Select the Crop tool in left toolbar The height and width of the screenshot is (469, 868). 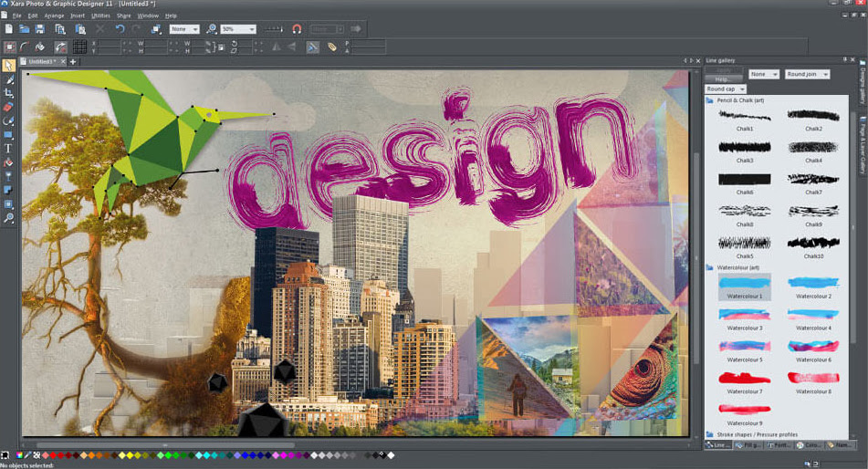(x=8, y=93)
